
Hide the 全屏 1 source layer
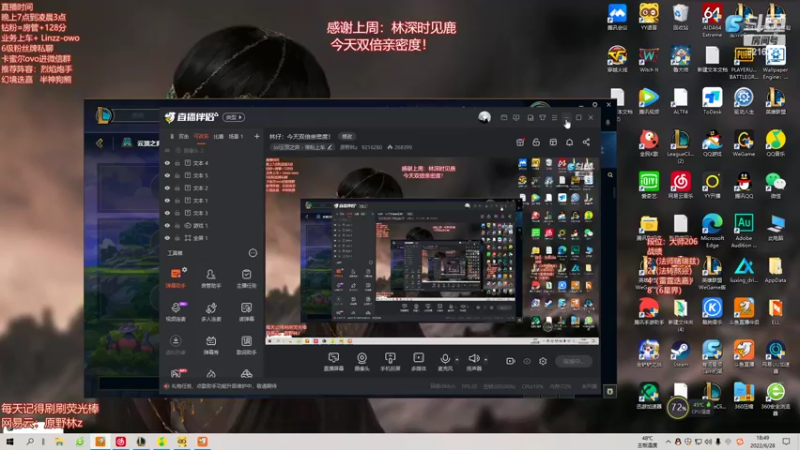click(x=167, y=238)
